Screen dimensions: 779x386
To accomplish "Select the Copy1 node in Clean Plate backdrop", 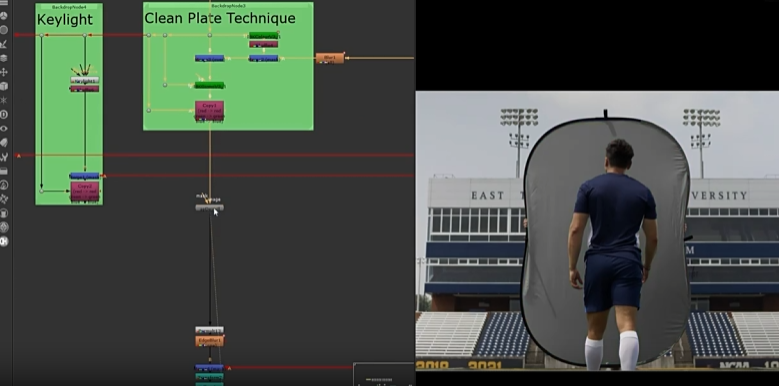I will [209, 111].
